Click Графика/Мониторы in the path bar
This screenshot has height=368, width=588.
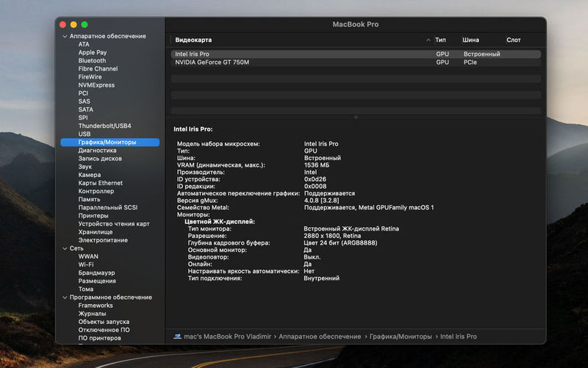pyautogui.click(x=401, y=336)
